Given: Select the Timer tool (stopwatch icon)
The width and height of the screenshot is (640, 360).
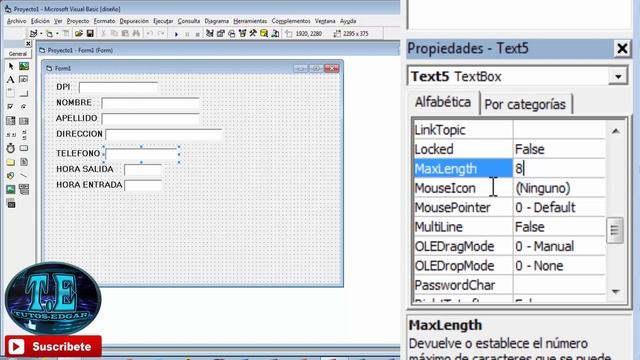Looking at the screenshot, I should pos(11,148).
